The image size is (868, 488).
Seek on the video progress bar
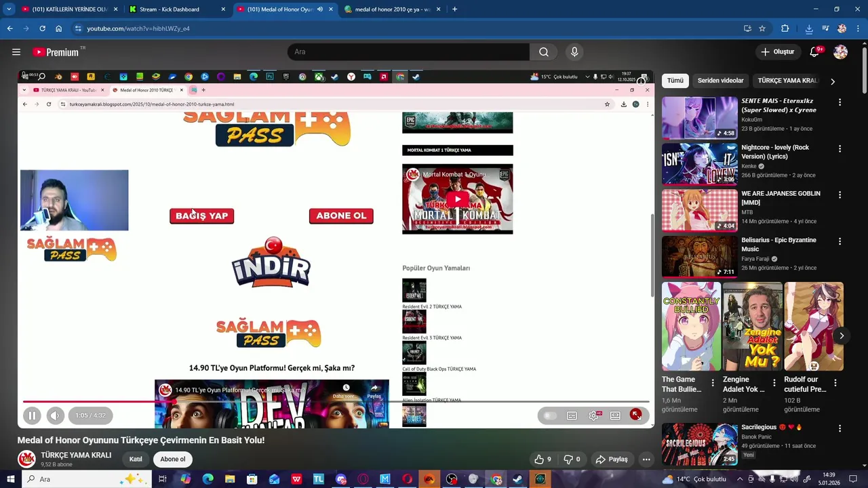click(x=336, y=401)
